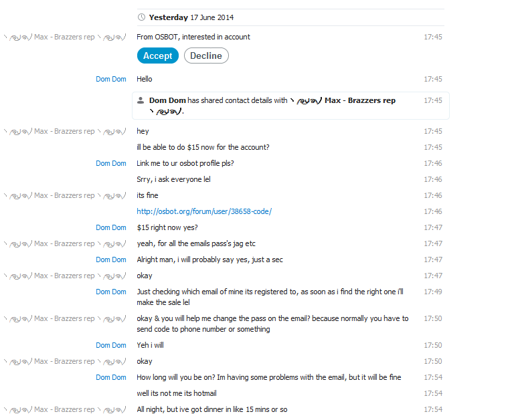
Task: Click the person icon in contact-shared notice
Action: click(141, 100)
